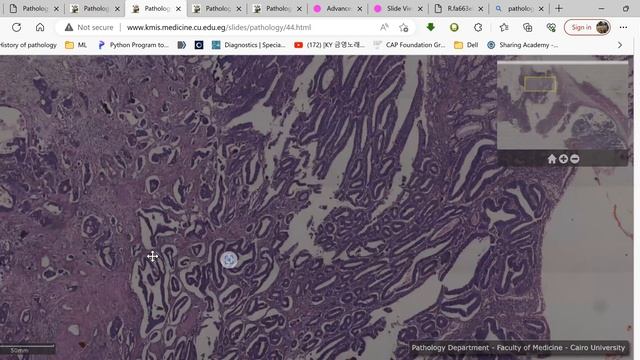Zoom out with the viewer minus icon
This screenshot has height=360, width=640.
pos(575,159)
